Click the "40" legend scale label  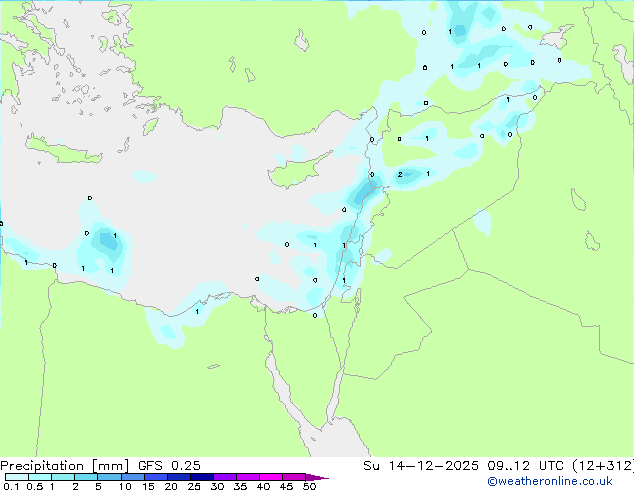coord(263,486)
